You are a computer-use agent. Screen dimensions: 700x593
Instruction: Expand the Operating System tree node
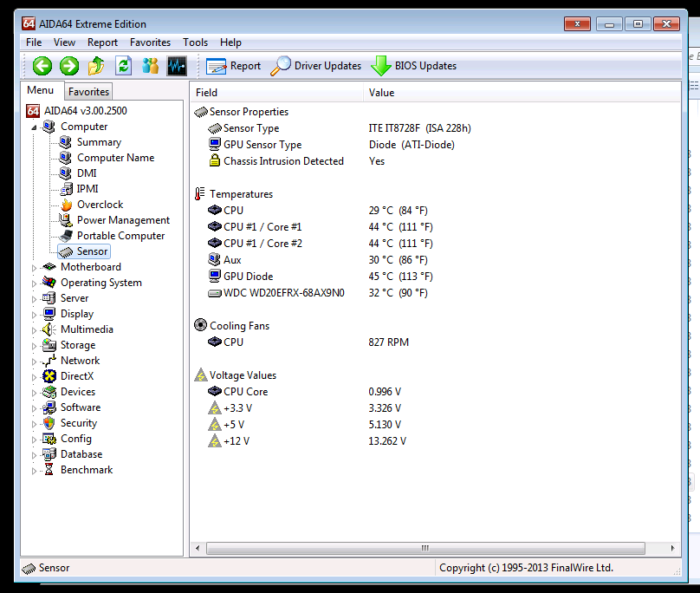[x=35, y=283]
